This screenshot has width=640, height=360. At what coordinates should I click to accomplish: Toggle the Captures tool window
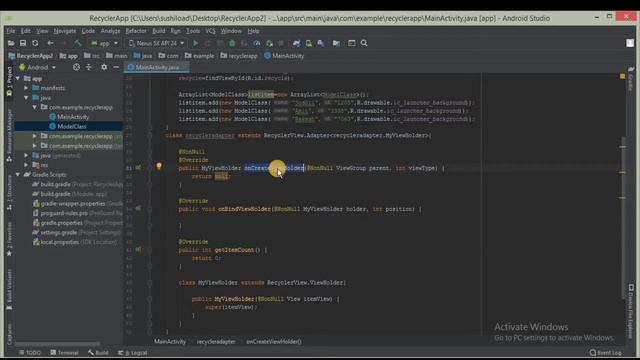(9, 334)
